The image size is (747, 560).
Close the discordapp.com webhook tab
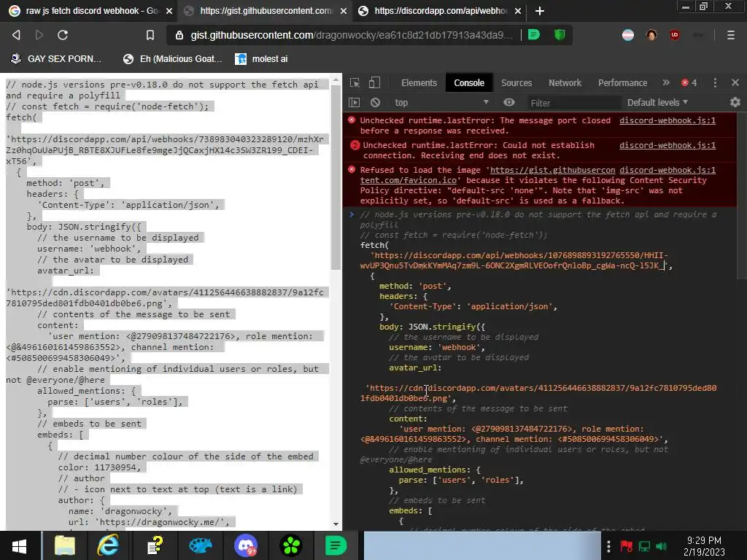click(517, 11)
